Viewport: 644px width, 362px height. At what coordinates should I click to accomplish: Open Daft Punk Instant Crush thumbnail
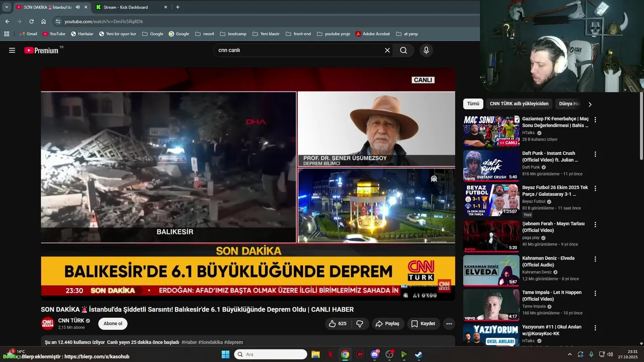[x=491, y=165]
